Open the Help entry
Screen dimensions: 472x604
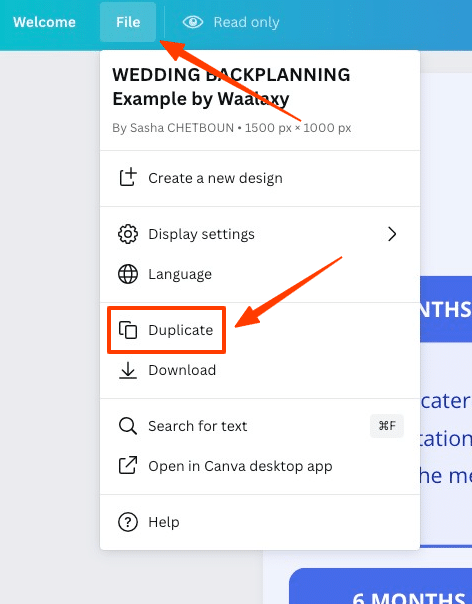point(260,522)
